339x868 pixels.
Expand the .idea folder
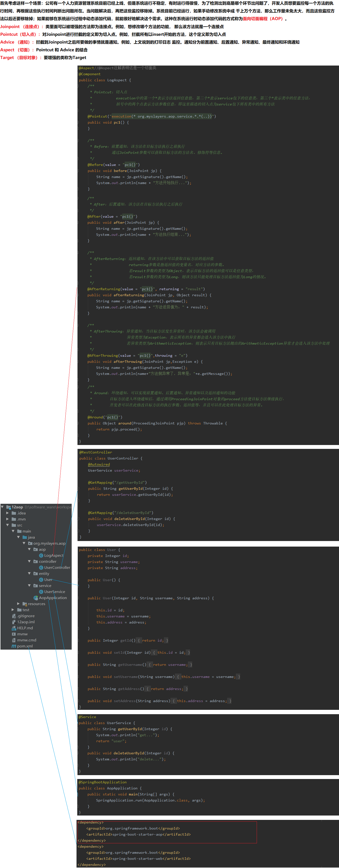coord(8,513)
